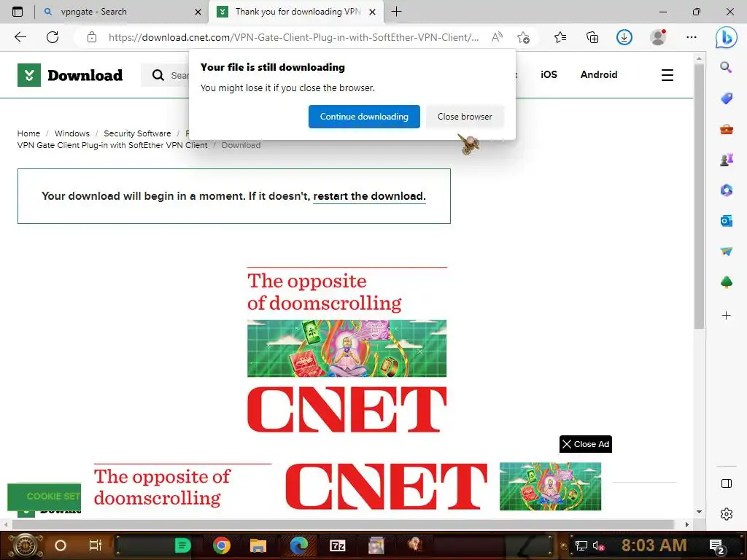This screenshot has height=560, width=747.
Task: Open the Settings and more ellipsis menu
Action: tap(692, 37)
